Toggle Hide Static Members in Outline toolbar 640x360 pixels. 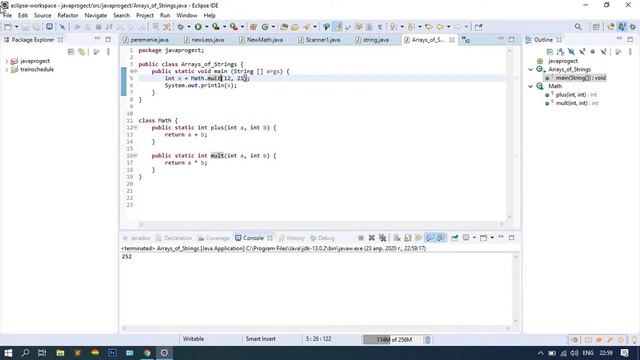(x=582, y=52)
